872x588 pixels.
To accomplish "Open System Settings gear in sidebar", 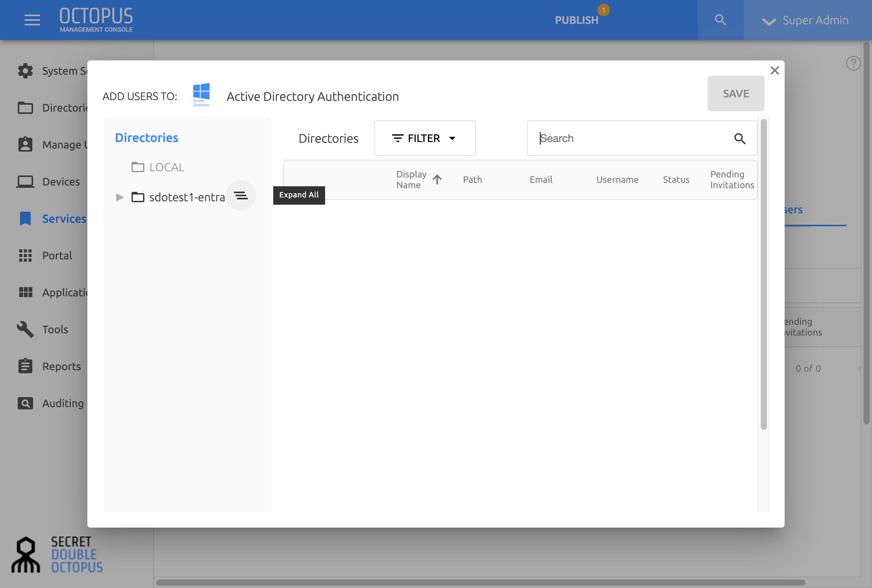I will (25, 71).
